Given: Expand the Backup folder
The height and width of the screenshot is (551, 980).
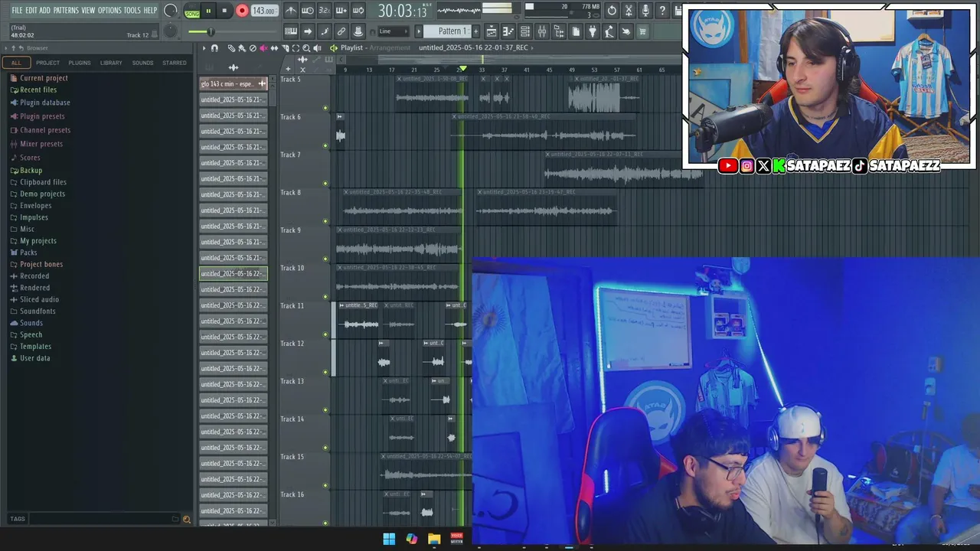Looking at the screenshot, I should click(x=31, y=171).
